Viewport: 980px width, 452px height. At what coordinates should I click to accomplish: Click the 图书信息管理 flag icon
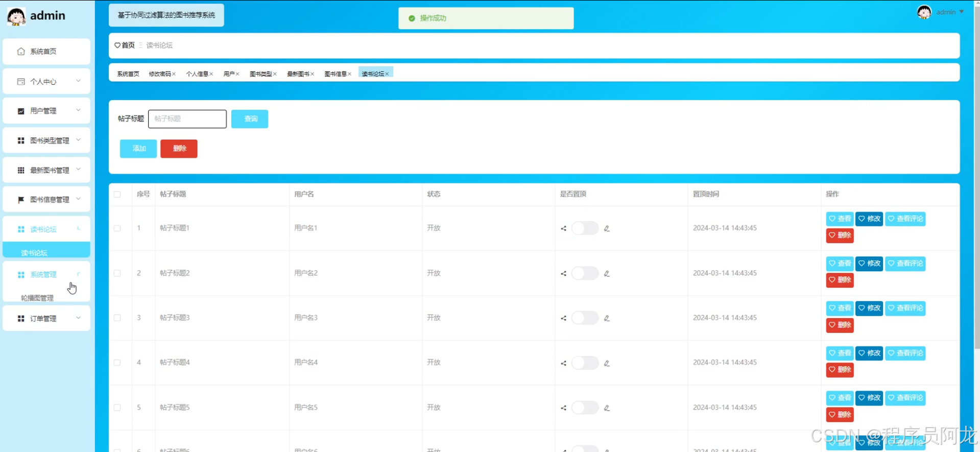[21, 200]
